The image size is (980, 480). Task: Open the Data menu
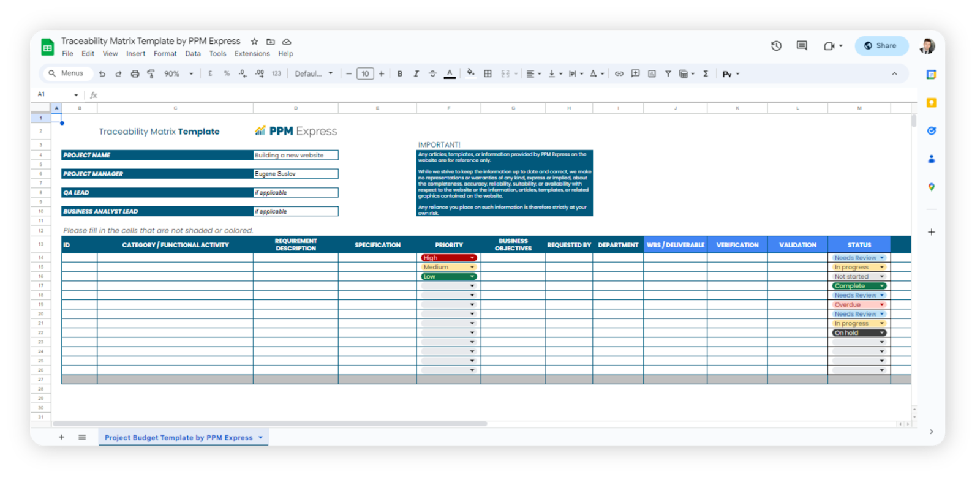pyautogui.click(x=193, y=54)
